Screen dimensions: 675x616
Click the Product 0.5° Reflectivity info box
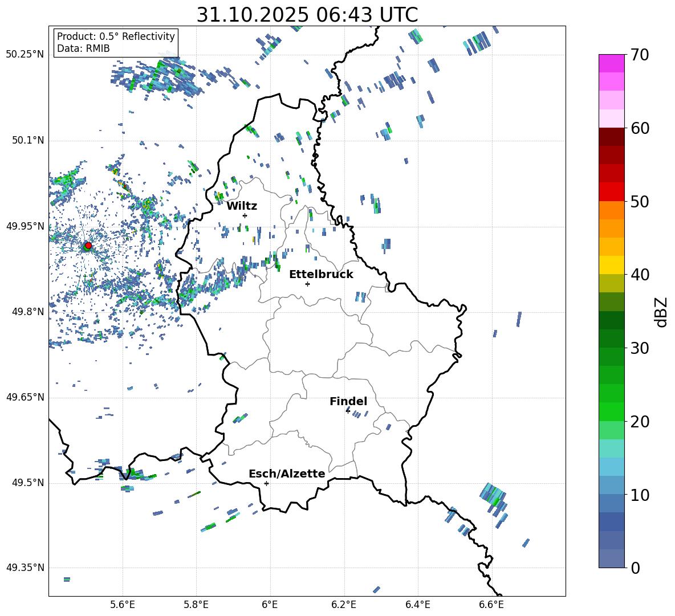[x=116, y=43]
